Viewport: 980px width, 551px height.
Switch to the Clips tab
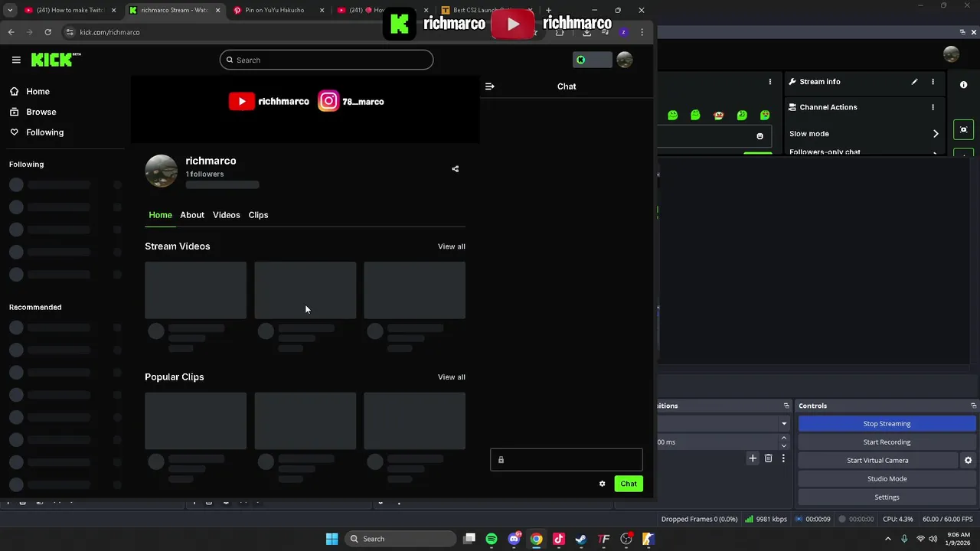(x=258, y=215)
